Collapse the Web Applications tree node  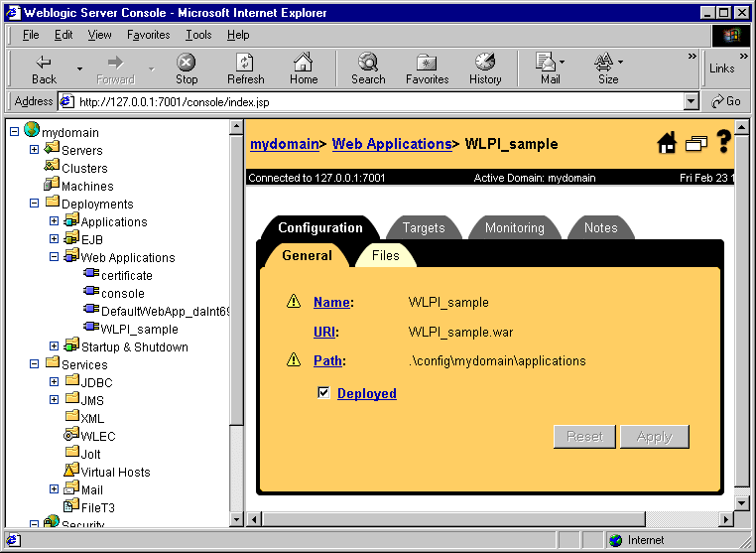tap(54, 257)
